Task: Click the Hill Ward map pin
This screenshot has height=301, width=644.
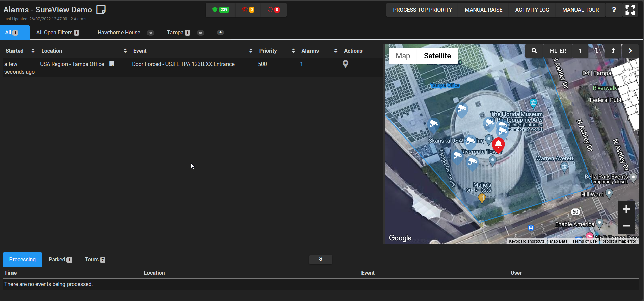Action: pyautogui.click(x=609, y=194)
